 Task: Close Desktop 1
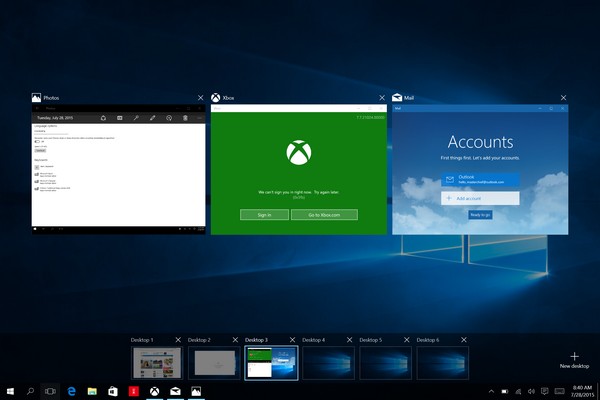tap(178, 340)
